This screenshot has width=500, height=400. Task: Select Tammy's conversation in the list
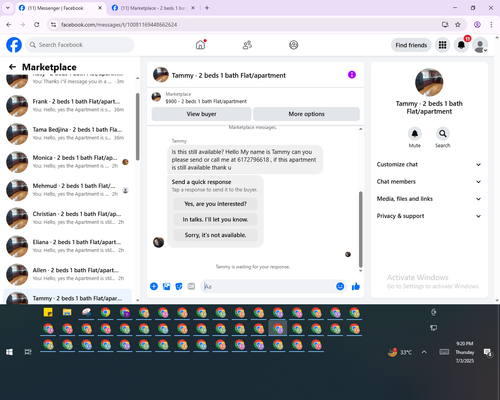coord(67,297)
